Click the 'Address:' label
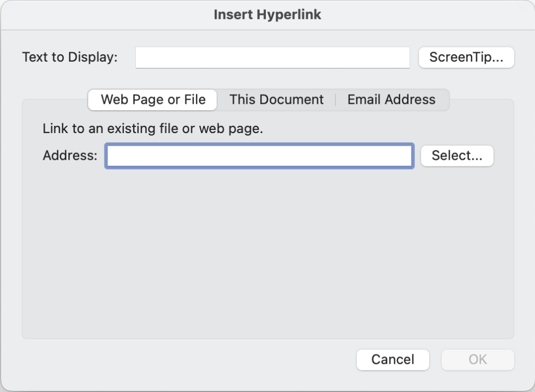The width and height of the screenshot is (535, 392). coord(70,156)
